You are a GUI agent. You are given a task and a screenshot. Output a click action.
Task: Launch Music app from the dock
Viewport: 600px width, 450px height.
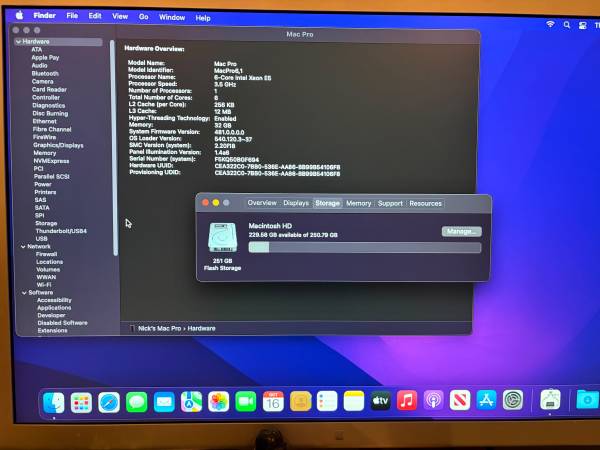(407, 401)
